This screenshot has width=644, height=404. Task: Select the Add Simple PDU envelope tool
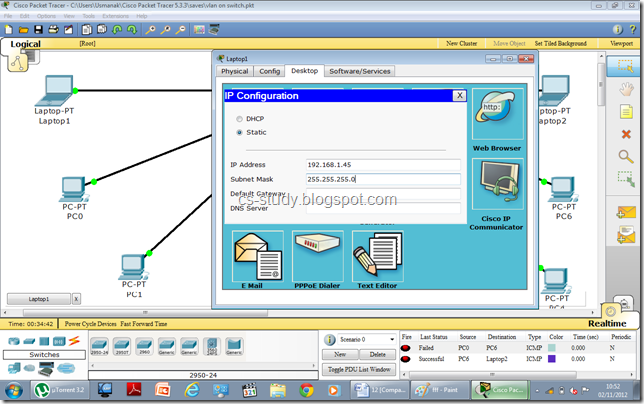point(626,212)
